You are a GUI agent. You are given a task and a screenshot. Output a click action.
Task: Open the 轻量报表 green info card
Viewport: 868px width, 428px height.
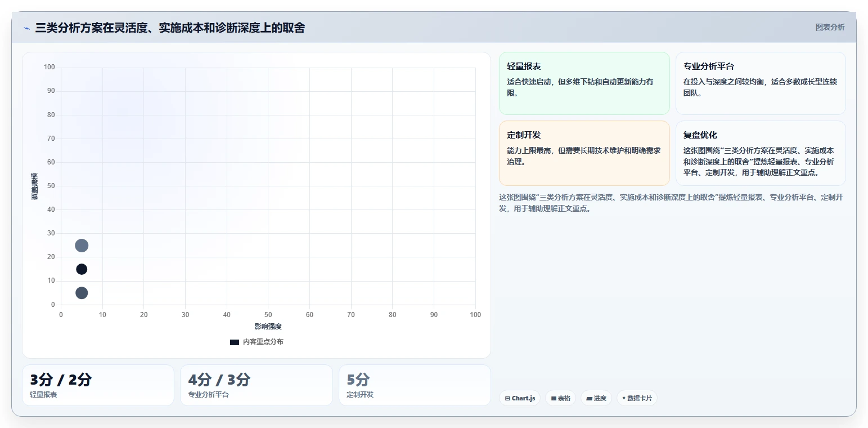click(584, 83)
